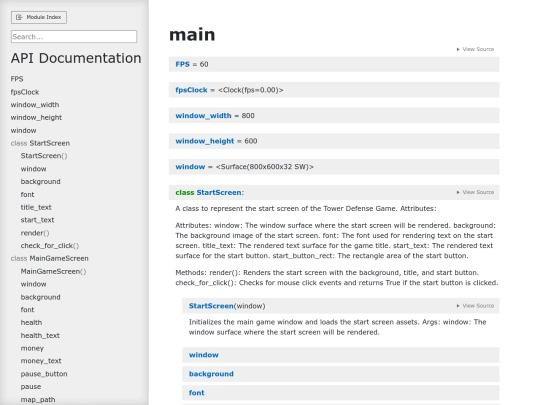This screenshot has height=405, width=540.
Task: Click the Module Index arrow icon
Action: (19, 17)
